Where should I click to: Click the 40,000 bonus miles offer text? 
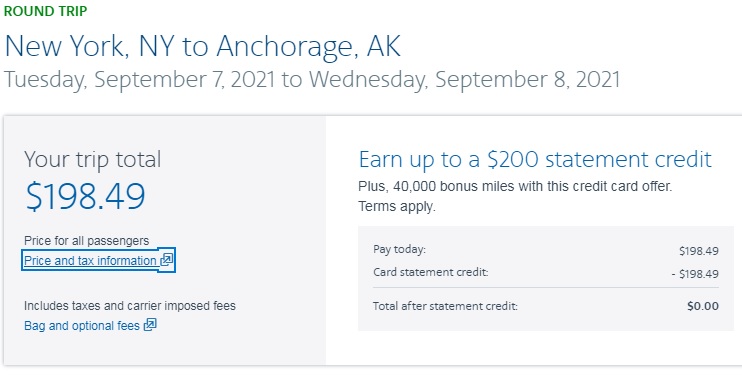coord(515,186)
